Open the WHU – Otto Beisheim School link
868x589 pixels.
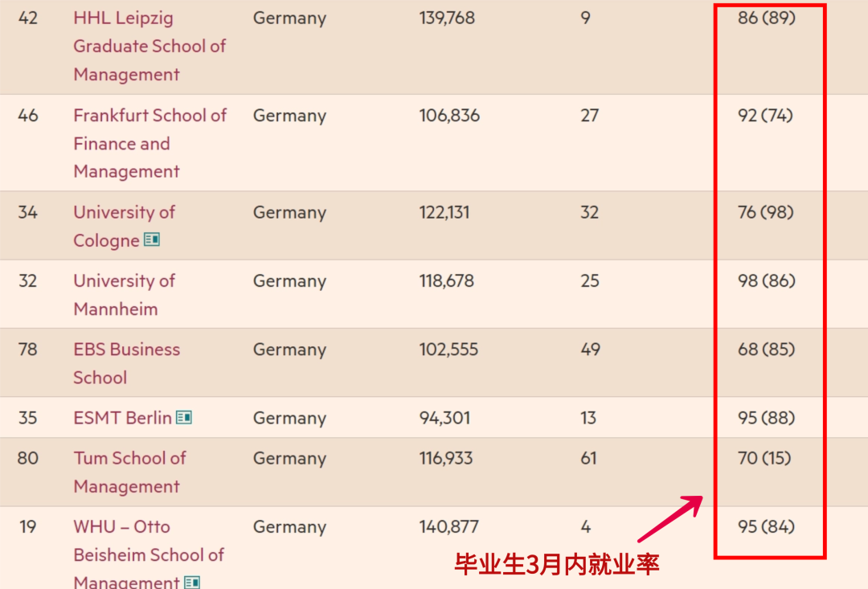(x=149, y=554)
